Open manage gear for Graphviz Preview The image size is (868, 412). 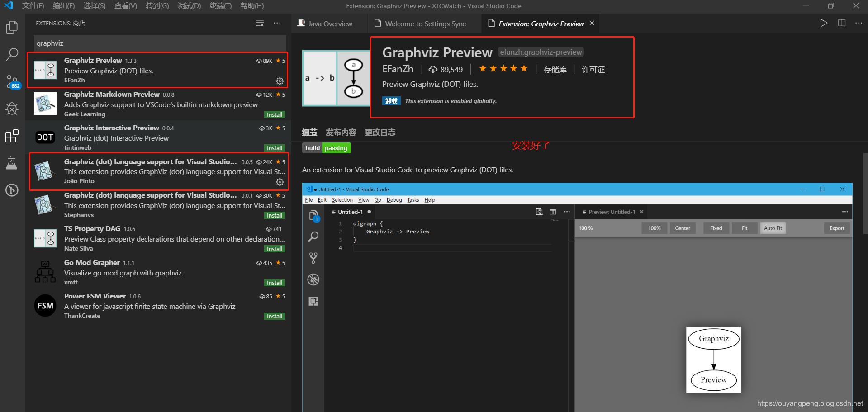coord(280,81)
